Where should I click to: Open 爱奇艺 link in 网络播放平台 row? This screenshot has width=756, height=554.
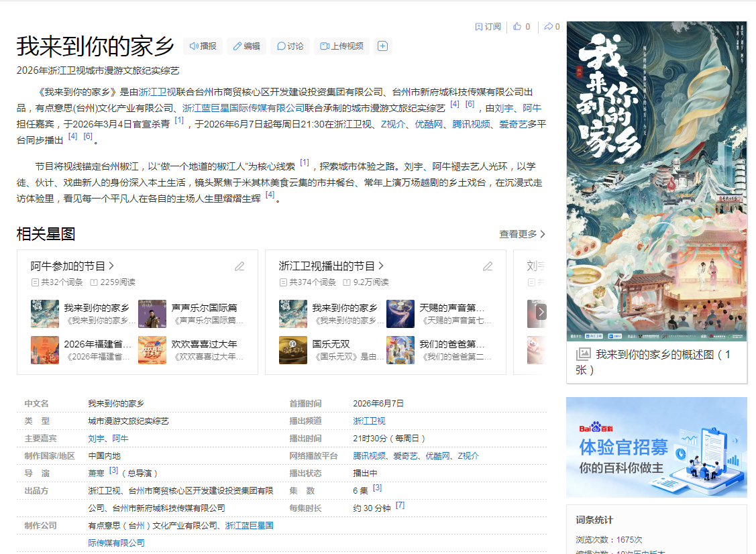[405, 456]
